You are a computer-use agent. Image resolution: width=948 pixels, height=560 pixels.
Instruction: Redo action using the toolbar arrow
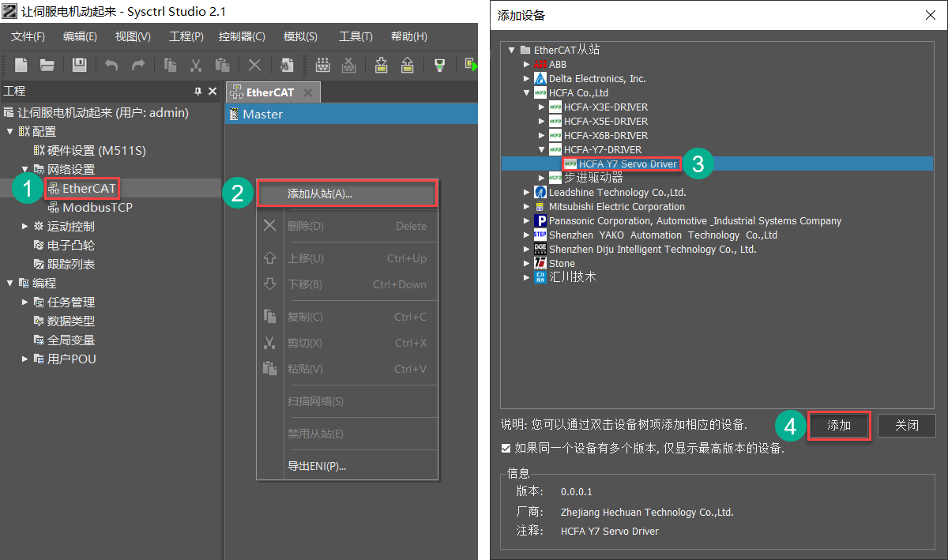138,65
